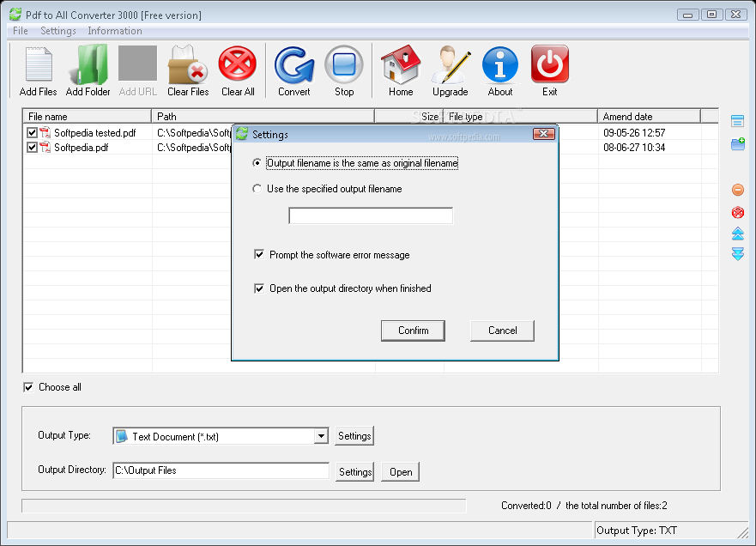The image size is (756, 546).
Task: Click the File type column header
Action: pyautogui.click(x=520, y=116)
